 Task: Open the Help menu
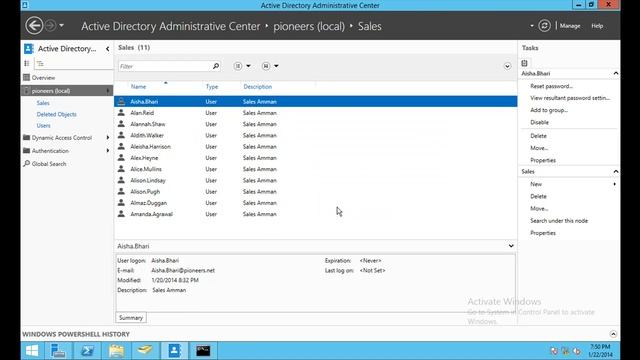[597, 26]
